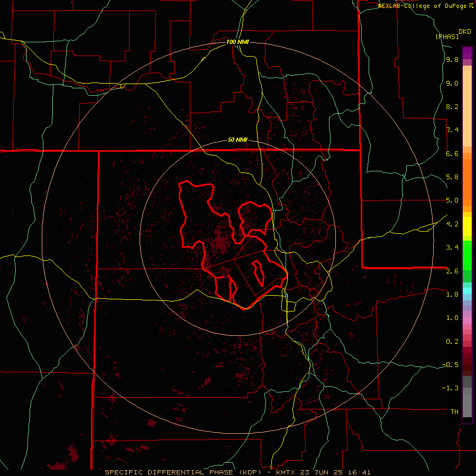Click the KMTX station identifier at the bottom
The image size is (476, 476).
286,472
